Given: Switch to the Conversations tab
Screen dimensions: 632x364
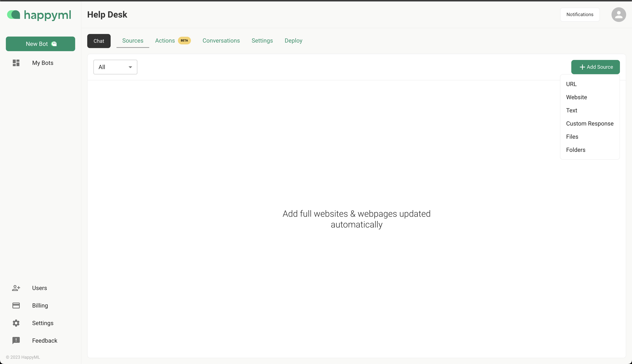Looking at the screenshot, I should pyautogui.click(x=221, y=41).
